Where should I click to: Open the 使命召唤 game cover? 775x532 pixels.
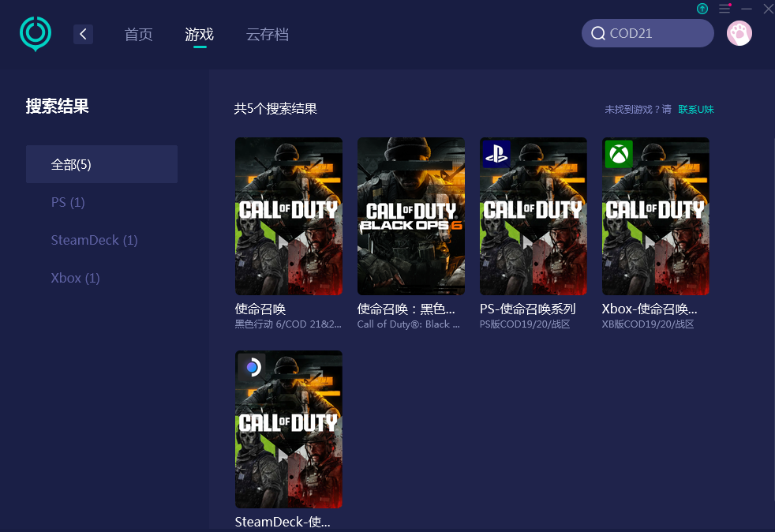(289, 216)
